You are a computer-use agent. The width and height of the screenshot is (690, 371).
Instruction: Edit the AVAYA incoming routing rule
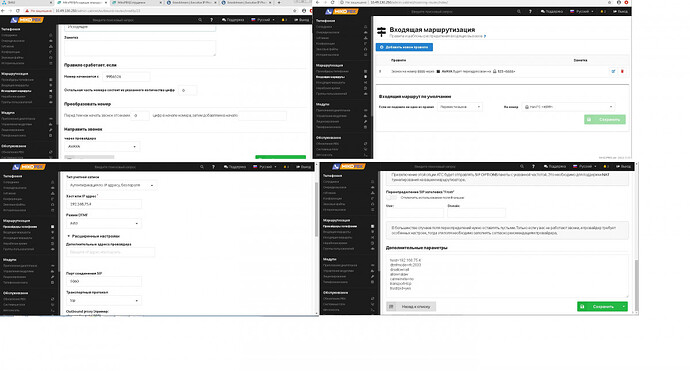tap(613, 71)
